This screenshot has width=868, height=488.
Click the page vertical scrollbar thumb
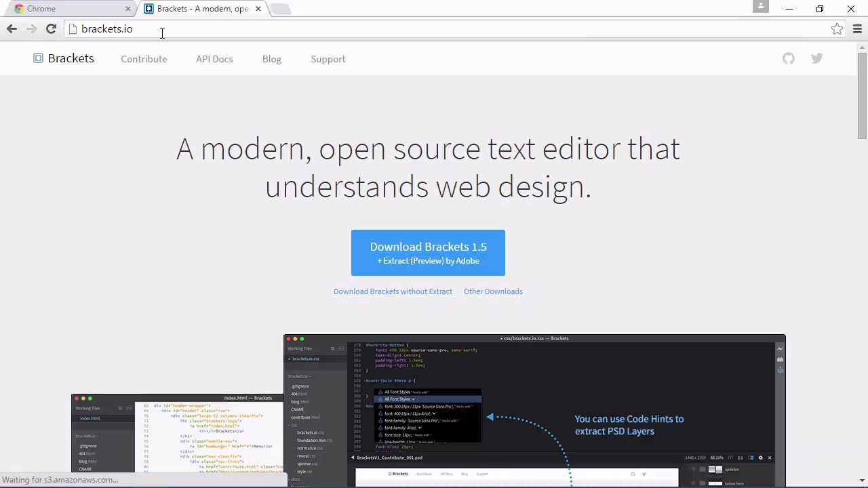(x=862, y=95)
